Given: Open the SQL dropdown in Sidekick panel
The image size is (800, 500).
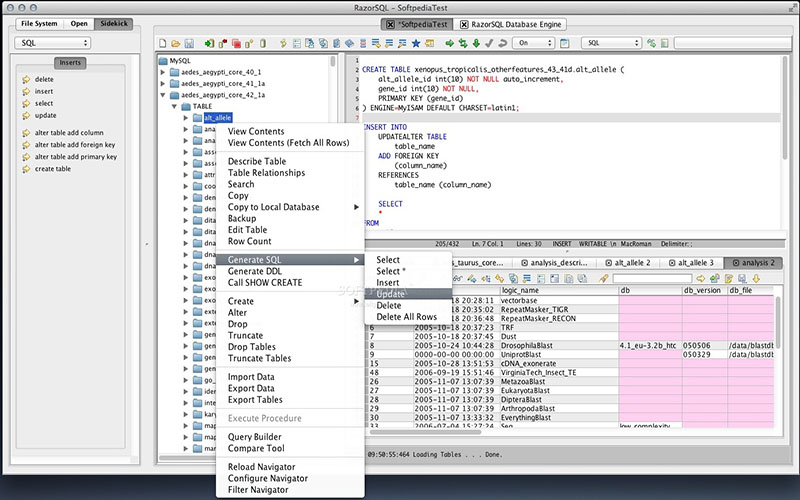Looking at the screenshot, I should [x=53, y=43].
